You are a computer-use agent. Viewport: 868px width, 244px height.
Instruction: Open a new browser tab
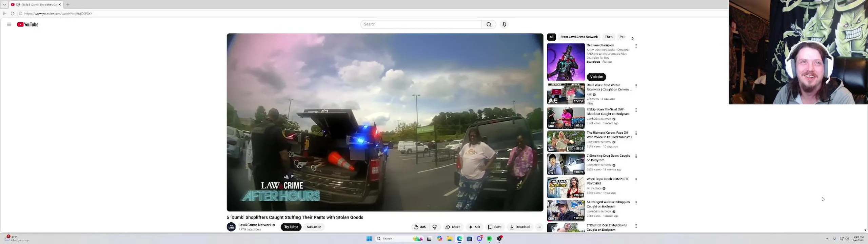67,5
